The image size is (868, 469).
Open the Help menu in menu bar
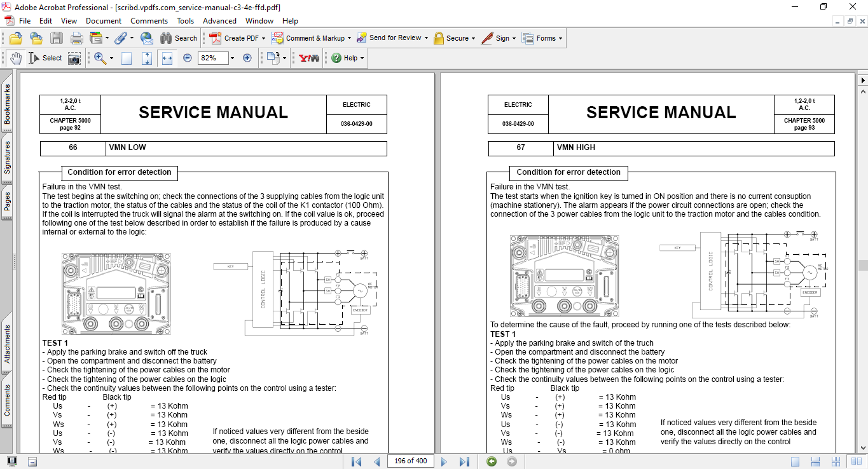point(290,21)
